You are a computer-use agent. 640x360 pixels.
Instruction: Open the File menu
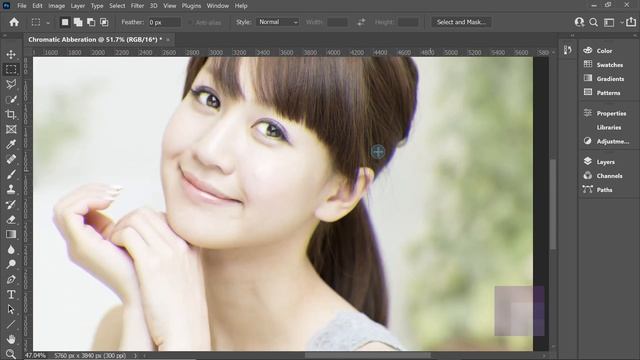click(22, 6)
